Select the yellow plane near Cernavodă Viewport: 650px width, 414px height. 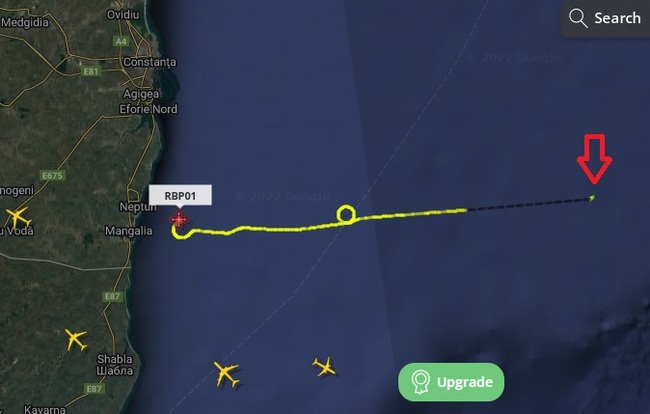click(x=18, y=218)
